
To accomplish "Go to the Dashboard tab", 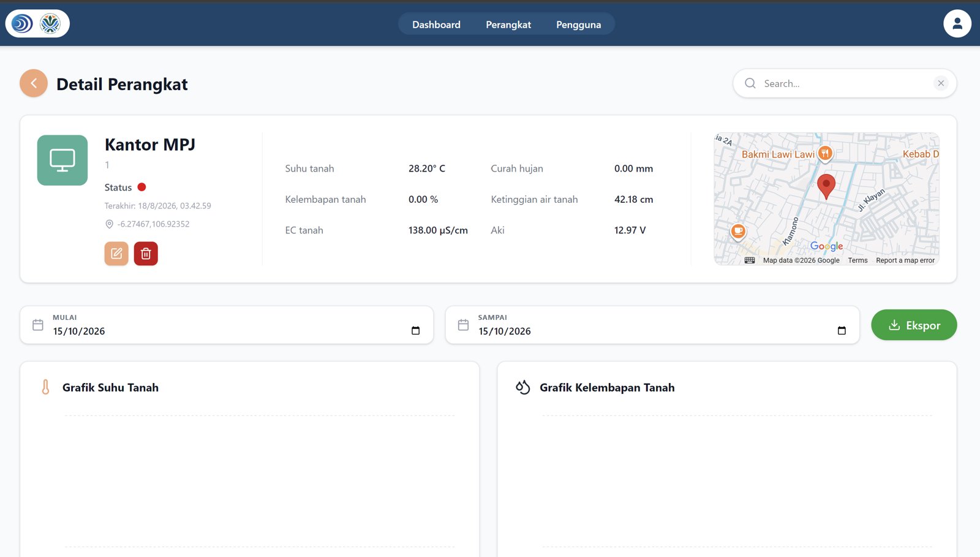I will tap(436, 25).
